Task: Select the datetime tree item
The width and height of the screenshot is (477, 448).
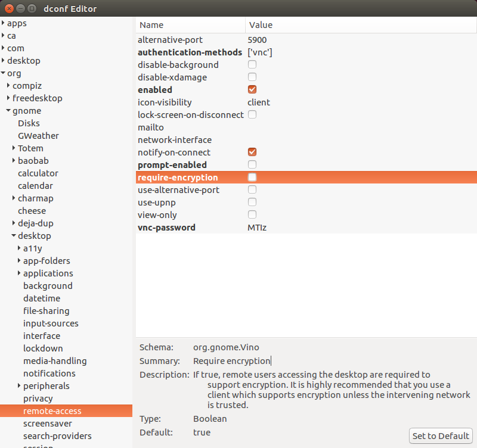Action: [42, 298]
